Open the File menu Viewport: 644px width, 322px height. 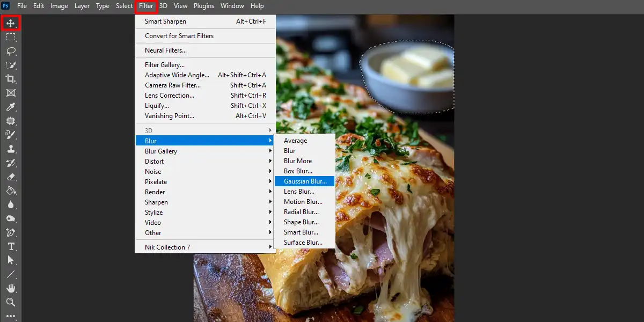[22, 6]
